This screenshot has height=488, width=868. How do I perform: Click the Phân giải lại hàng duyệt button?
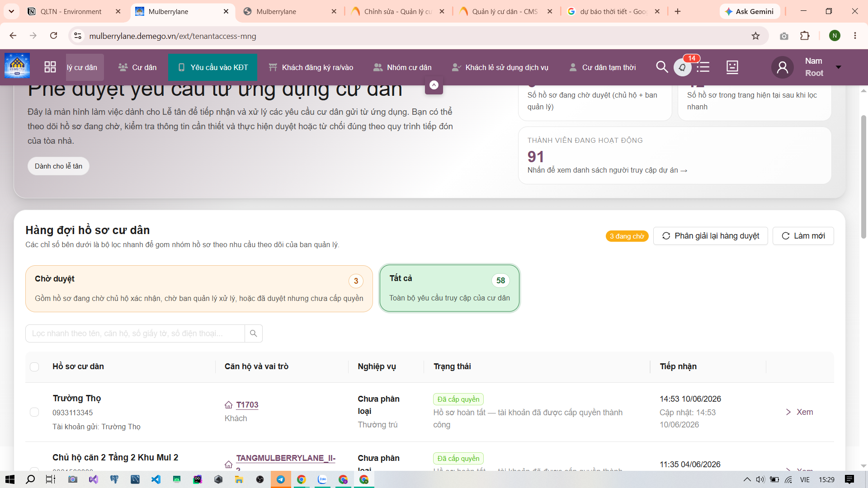click(x=711, y=236)
